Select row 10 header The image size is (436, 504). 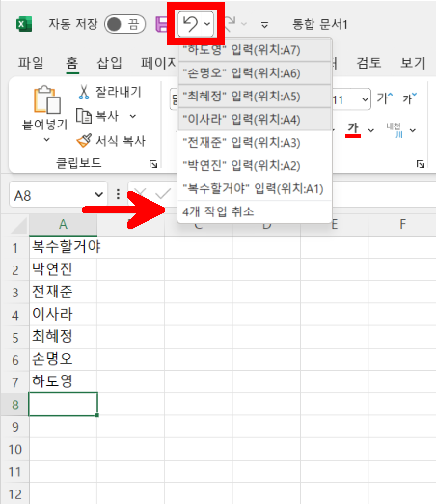point(15,449)
